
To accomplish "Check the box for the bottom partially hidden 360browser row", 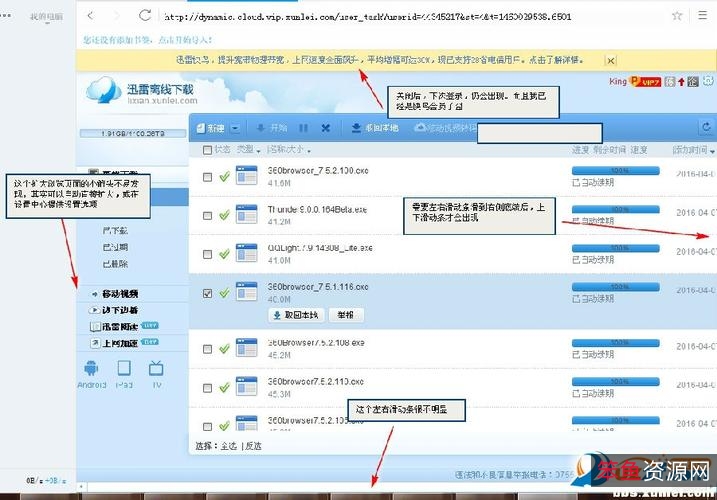I will [x=207, y=426].
